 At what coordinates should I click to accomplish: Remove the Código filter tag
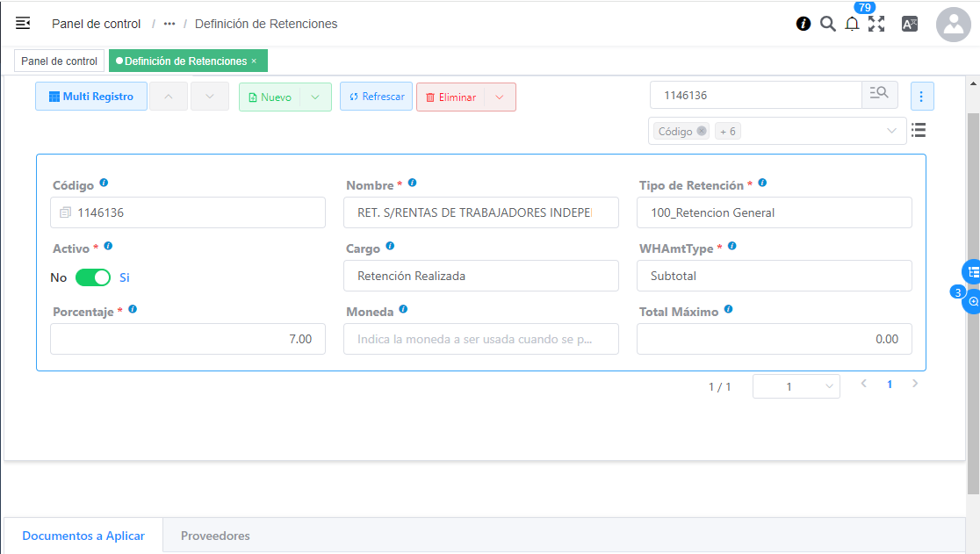point(702,131)
